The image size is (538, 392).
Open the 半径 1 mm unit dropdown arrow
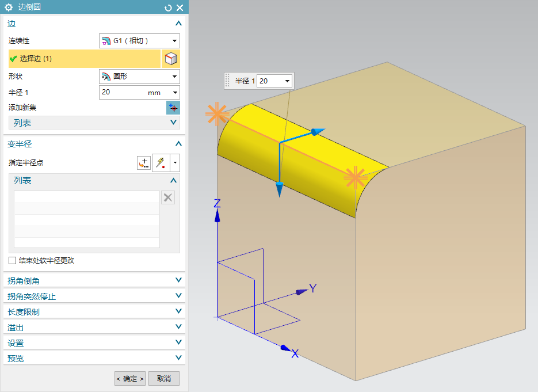[x=175, y=92]
